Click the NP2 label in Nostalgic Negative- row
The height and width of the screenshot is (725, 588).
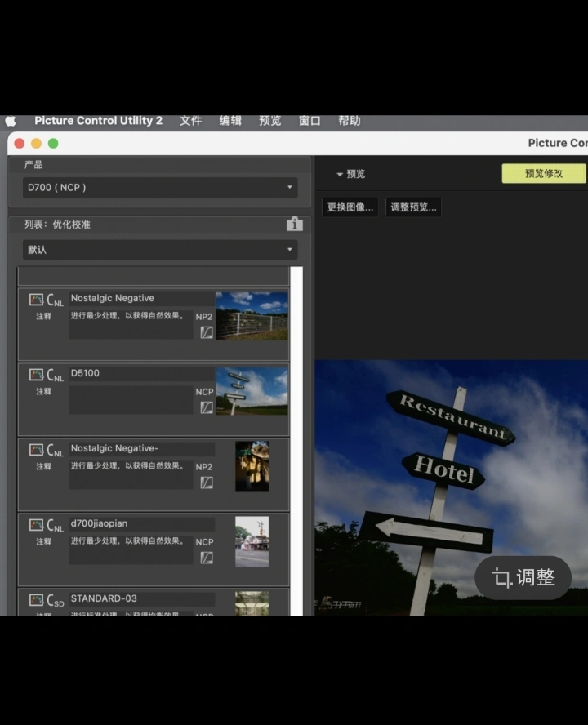[x=204, y=467]
